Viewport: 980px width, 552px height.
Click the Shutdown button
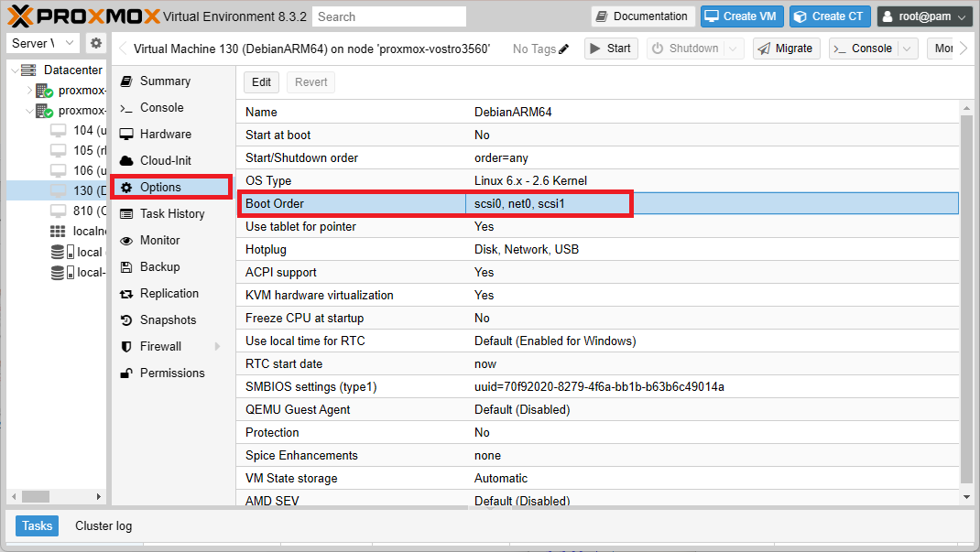point(686,49)
